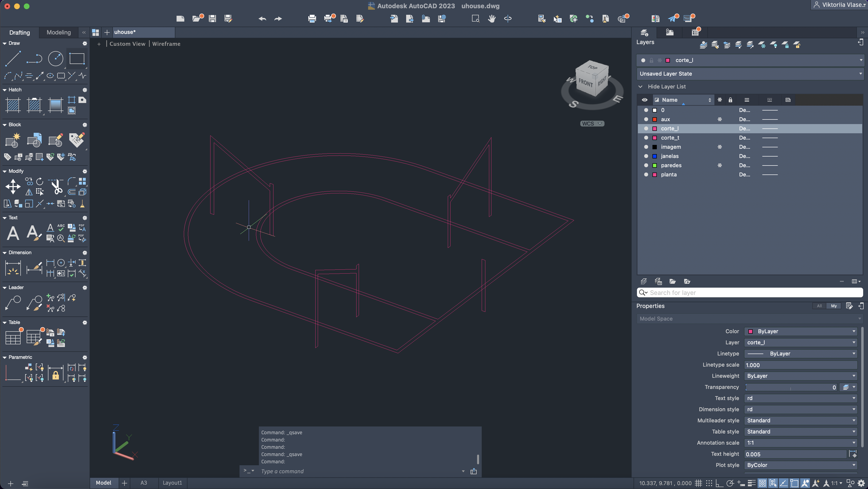The width and height of the screenshot is (868, 489).
Task: Open the Annotation scale dropdown
Action: click(x=800, y=442)
